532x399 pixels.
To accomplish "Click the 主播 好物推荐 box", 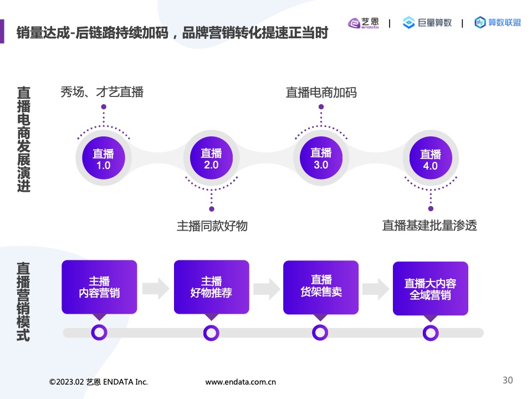I will point(211,287).
